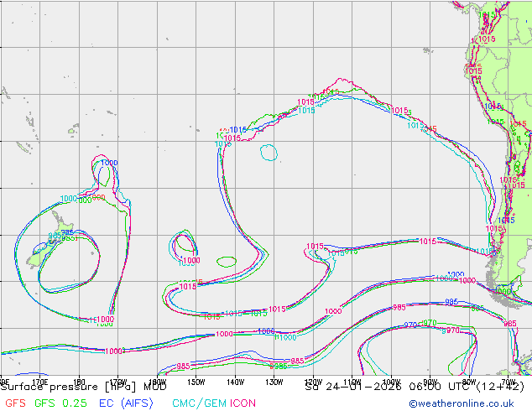Open the weatheronline.co.uk copyright link

tap(462, 403)
